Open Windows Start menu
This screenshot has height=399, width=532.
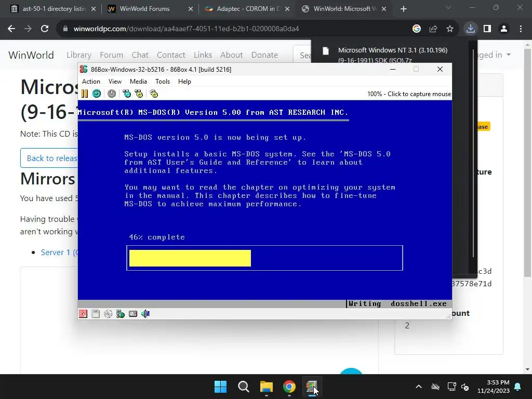point(220,387)
